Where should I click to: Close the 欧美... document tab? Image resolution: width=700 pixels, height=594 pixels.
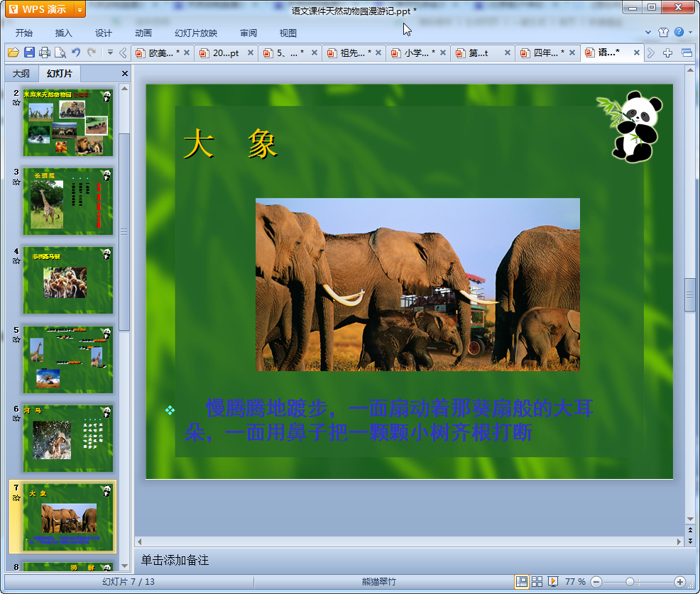coord(187,53)
